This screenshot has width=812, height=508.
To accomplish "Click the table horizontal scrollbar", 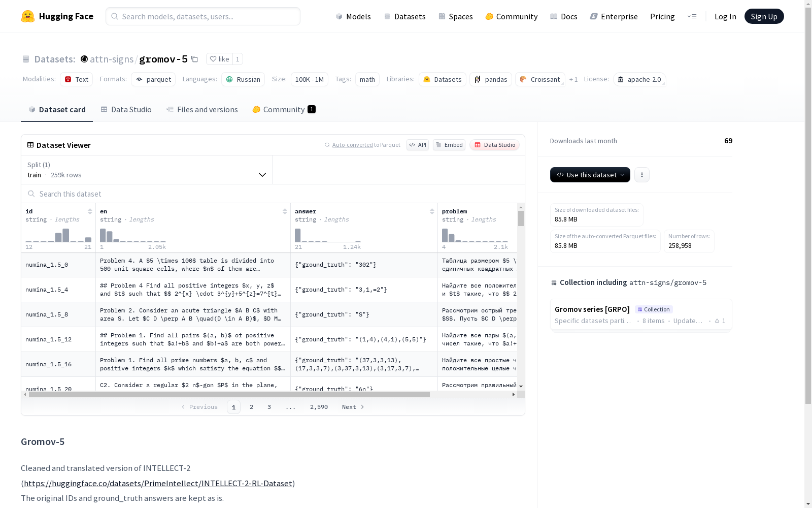I will tap(229, 394).
